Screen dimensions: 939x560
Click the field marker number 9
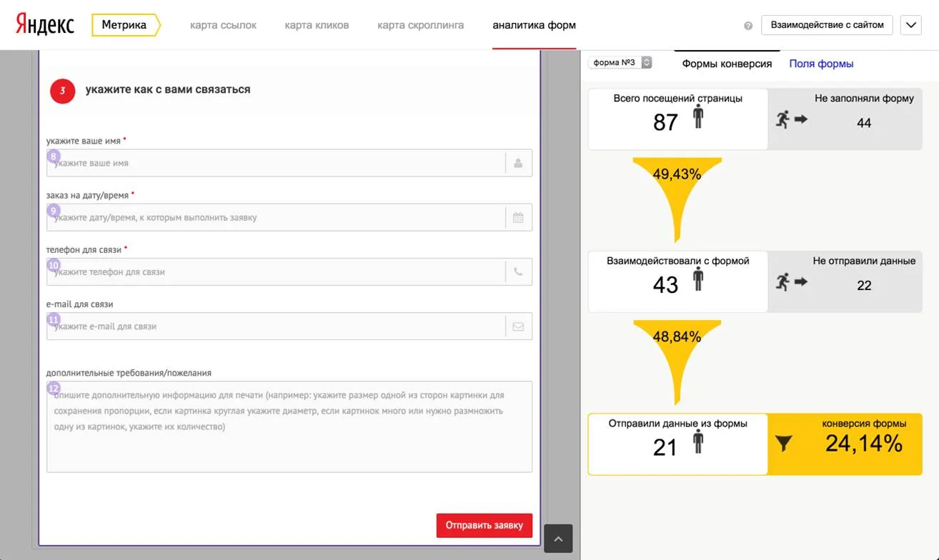[54, 211]
